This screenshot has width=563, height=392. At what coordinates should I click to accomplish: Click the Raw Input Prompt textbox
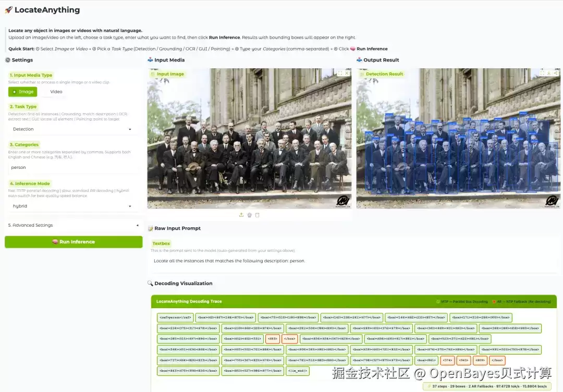click(353, 261)
